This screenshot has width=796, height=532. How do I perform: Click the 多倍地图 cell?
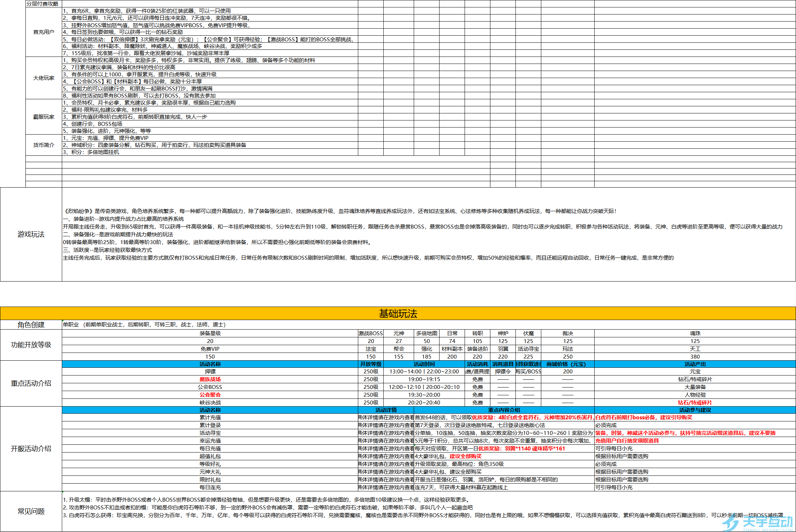tap(427, 333)
